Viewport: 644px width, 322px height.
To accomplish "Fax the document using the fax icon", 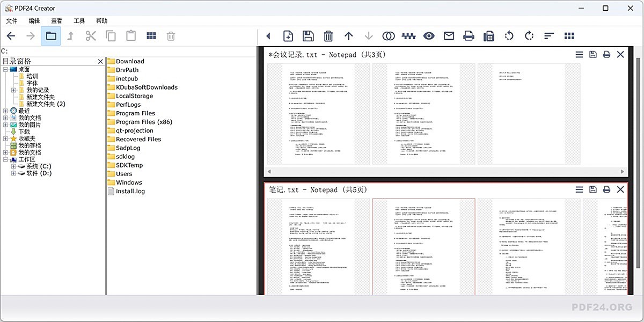I will [488, 35].
